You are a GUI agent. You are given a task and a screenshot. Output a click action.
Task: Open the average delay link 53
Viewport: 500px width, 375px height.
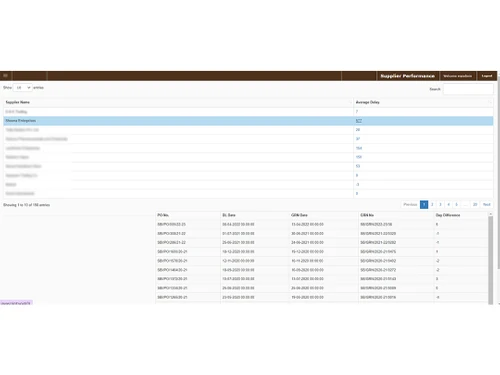(358, 166)
